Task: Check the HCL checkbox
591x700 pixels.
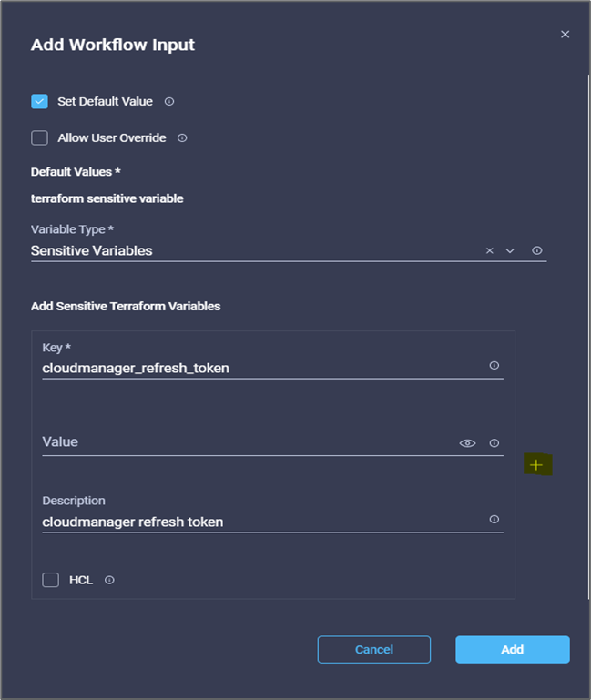Action: point(51,580)
